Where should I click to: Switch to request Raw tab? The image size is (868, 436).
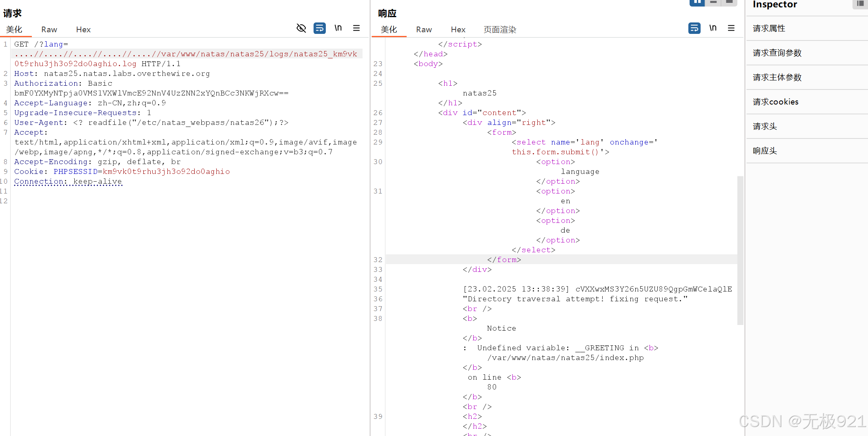coord(49,29)
